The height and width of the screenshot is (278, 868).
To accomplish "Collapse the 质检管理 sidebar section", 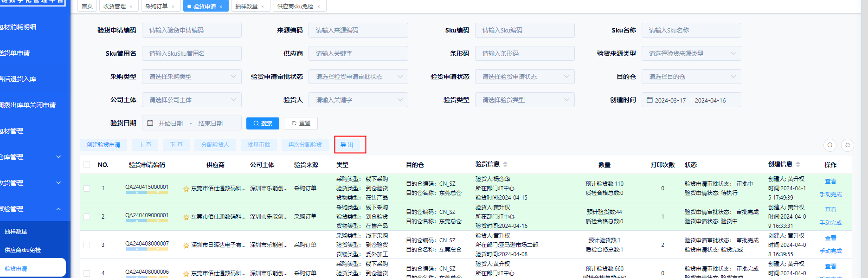I will [x=58, y=209].
